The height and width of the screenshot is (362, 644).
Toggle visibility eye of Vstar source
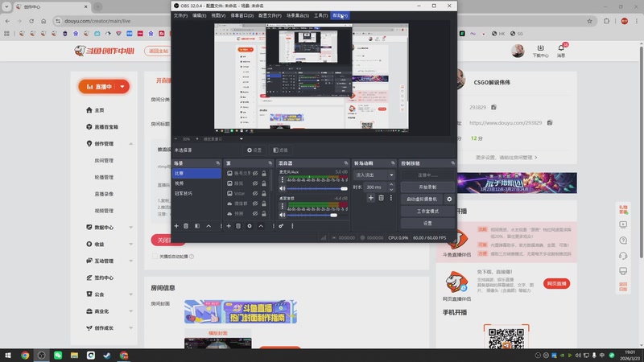point(255,193)
